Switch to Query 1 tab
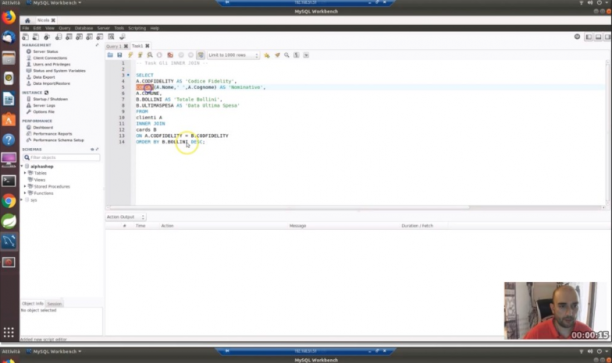This screenshot has height=363, width=612. (114, 46)
